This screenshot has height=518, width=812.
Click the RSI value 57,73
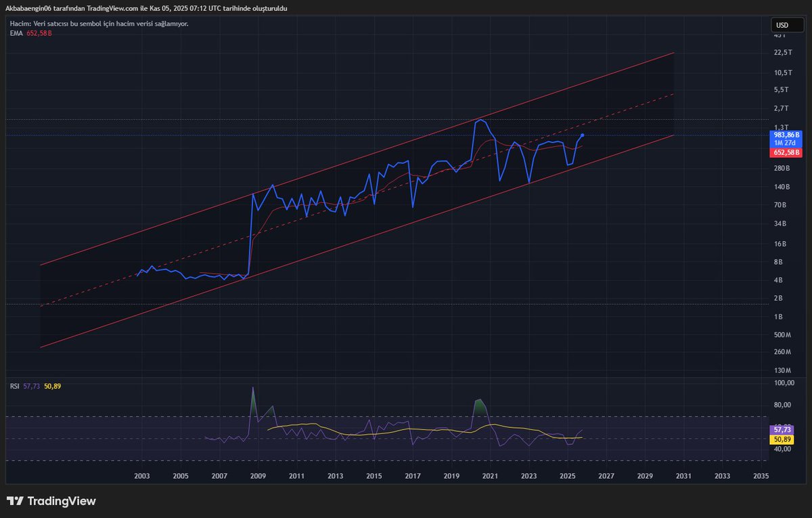click(x=32, y=385)
